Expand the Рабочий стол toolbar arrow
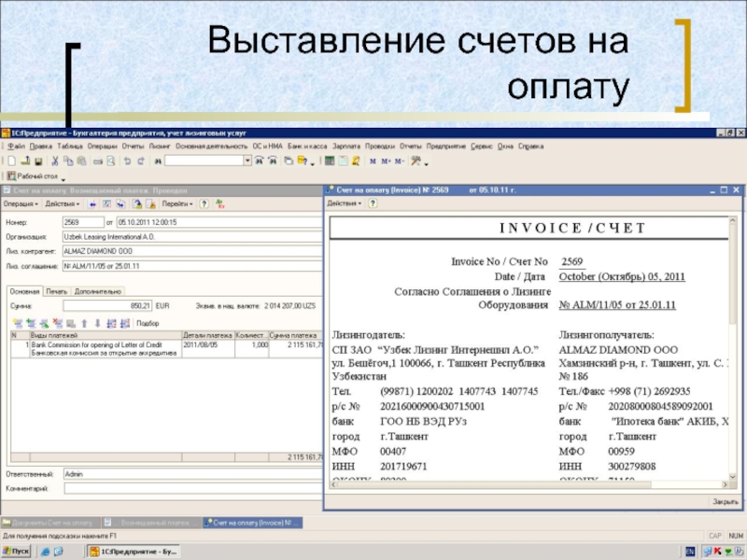 click(63, 179)
